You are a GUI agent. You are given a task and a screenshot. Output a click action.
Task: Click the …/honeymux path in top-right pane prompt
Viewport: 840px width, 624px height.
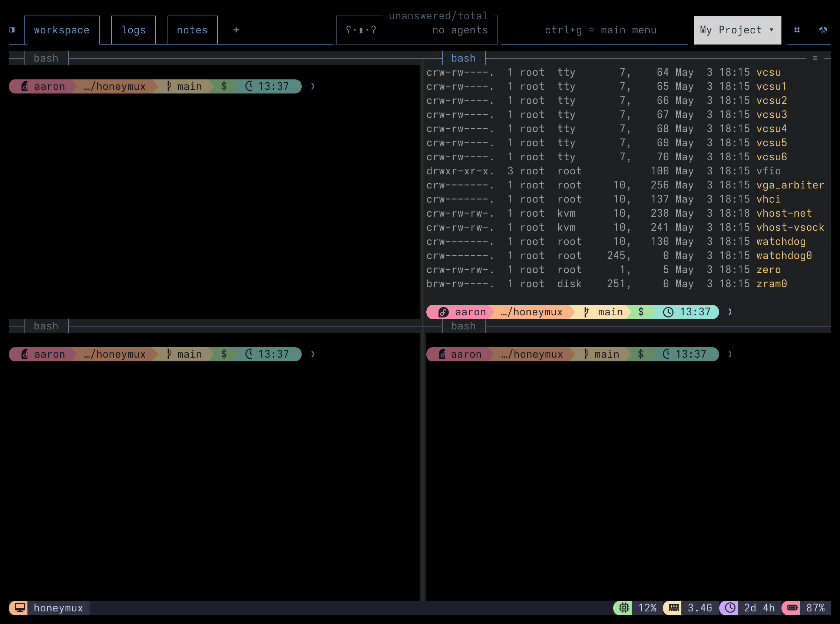click(531, 312)
